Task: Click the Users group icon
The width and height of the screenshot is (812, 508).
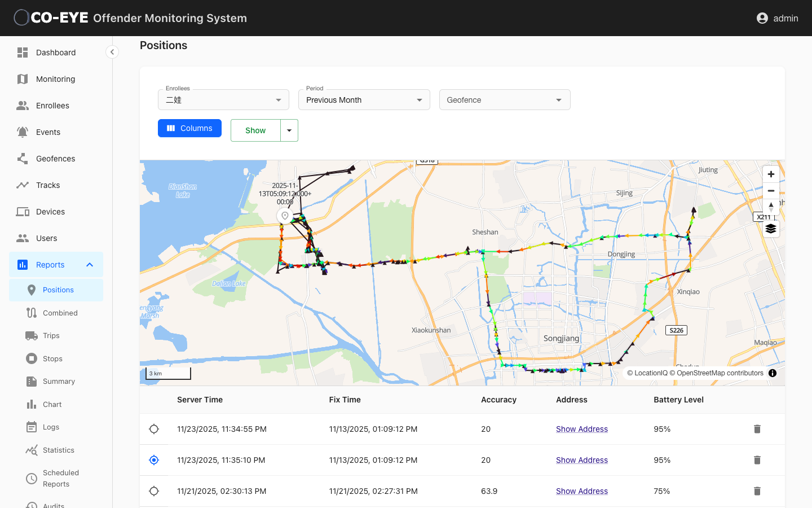Action: point(23,238)
